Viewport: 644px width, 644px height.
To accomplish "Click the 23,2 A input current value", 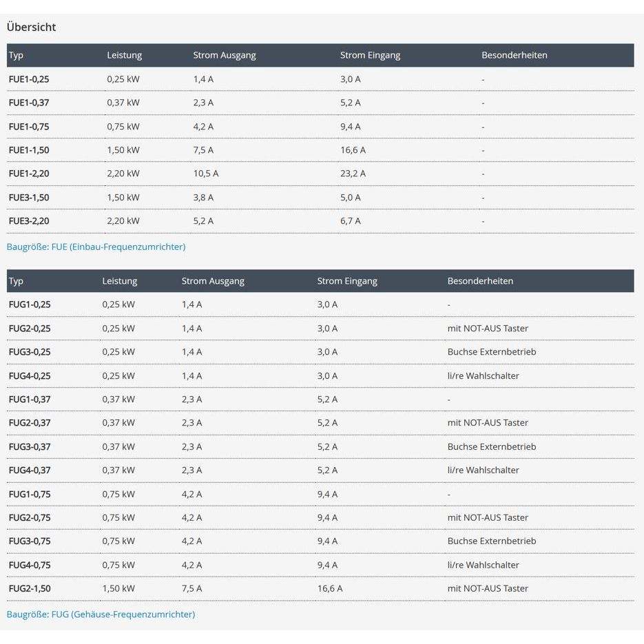I will click(x=353, y=174).
